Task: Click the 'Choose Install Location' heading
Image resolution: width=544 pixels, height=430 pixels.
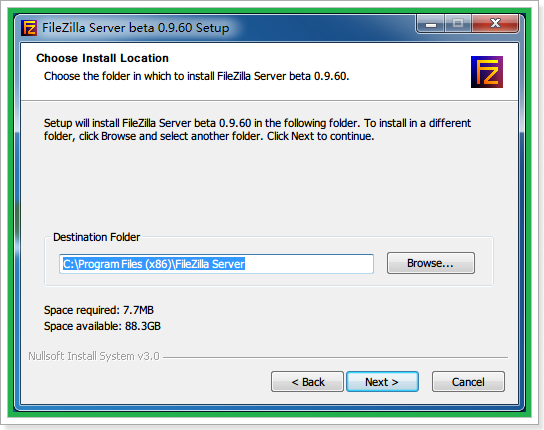Action: [x=102, y=58]
